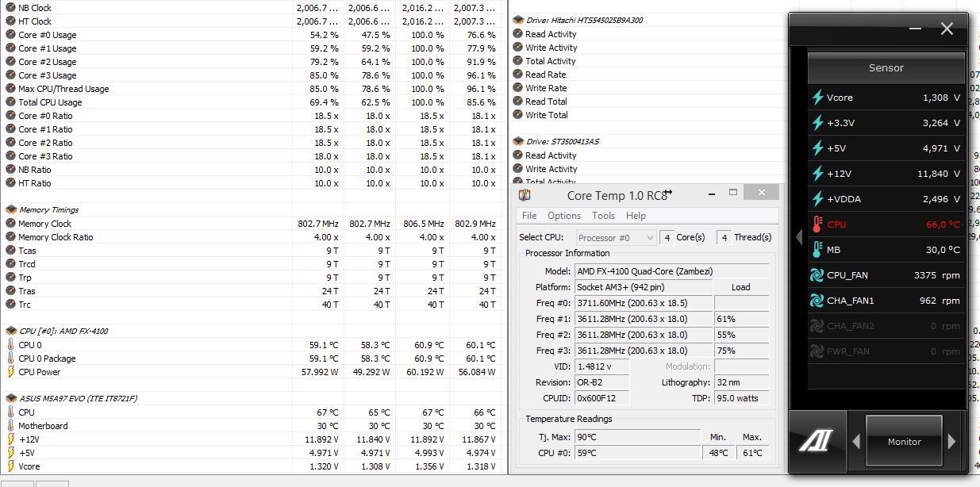Click the Total CPU Usage row icon
Viewport: 980px width, 487px height.
(10, 102)
